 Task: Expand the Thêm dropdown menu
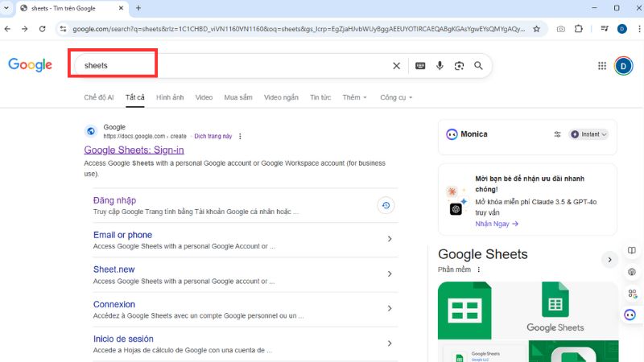click(354, 97)
